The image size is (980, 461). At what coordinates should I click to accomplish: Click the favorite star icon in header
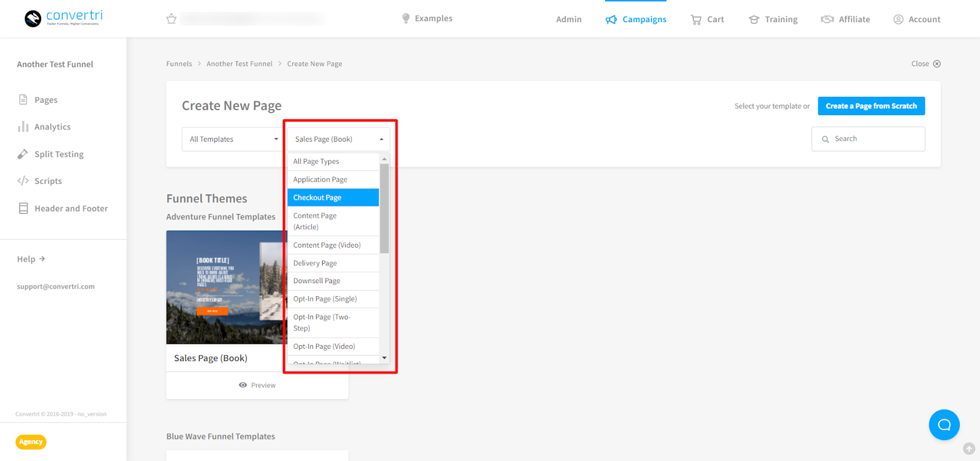(x=171, y=19)
